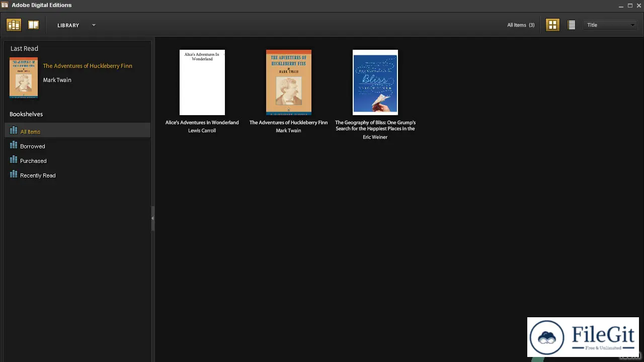Select the All Items bookshelf
Viewport: 644px width, 362px height.
coord(77,131)
